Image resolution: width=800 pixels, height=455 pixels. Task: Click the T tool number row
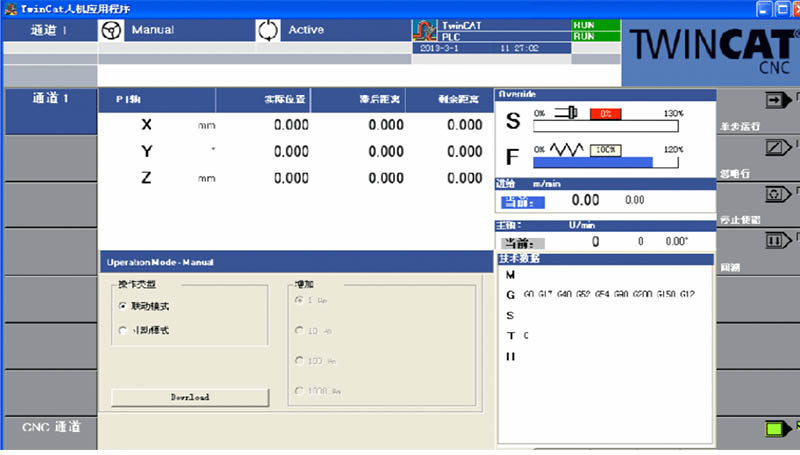pos(517,336)
